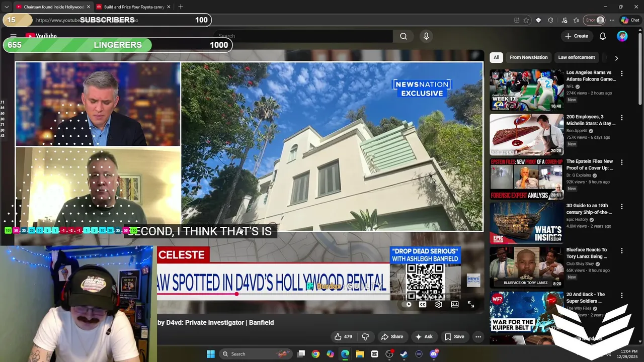Click the price tag shopping extension icon
The image size is (644, 362).
click(x=538, y=20)
